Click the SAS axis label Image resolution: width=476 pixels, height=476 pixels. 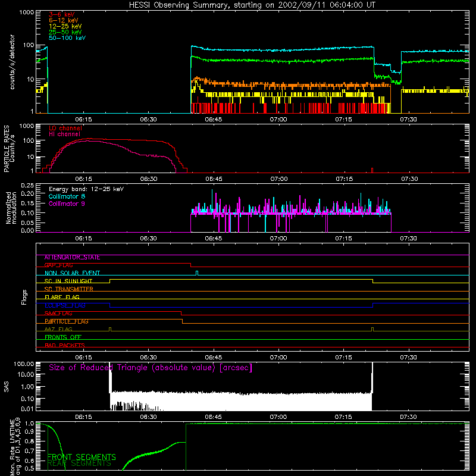tap(7, 387)
